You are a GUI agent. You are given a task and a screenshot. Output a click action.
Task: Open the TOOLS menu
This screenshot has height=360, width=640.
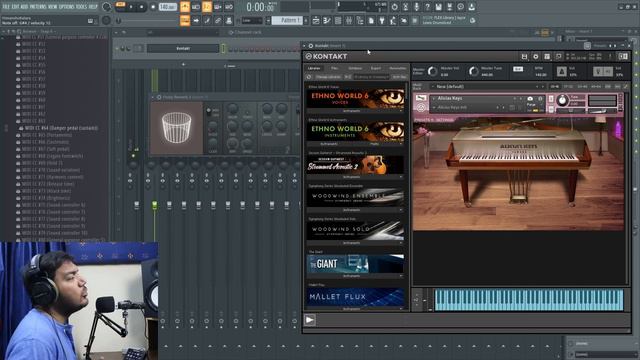point(81,7)
